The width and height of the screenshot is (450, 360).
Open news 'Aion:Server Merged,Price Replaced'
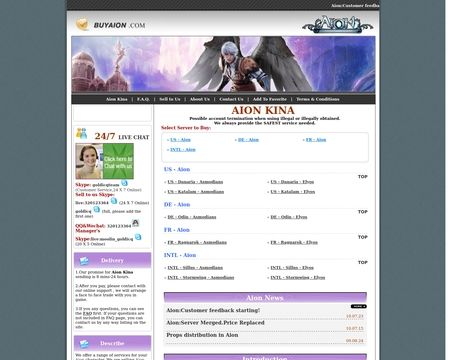[215, 323]
